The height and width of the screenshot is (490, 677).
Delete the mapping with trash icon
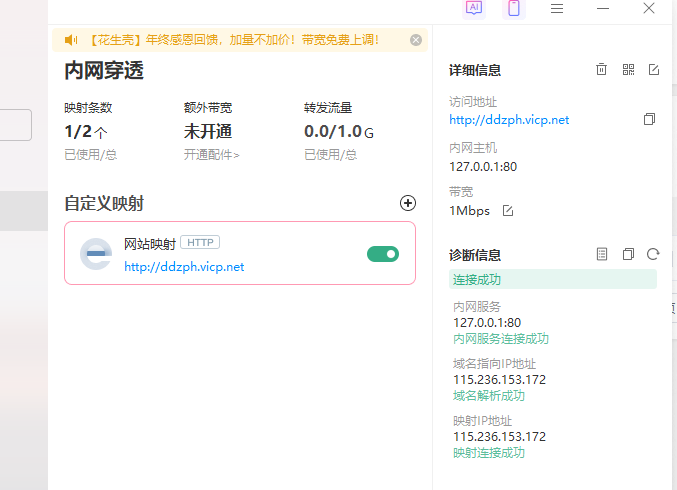(x=601, y=69)
